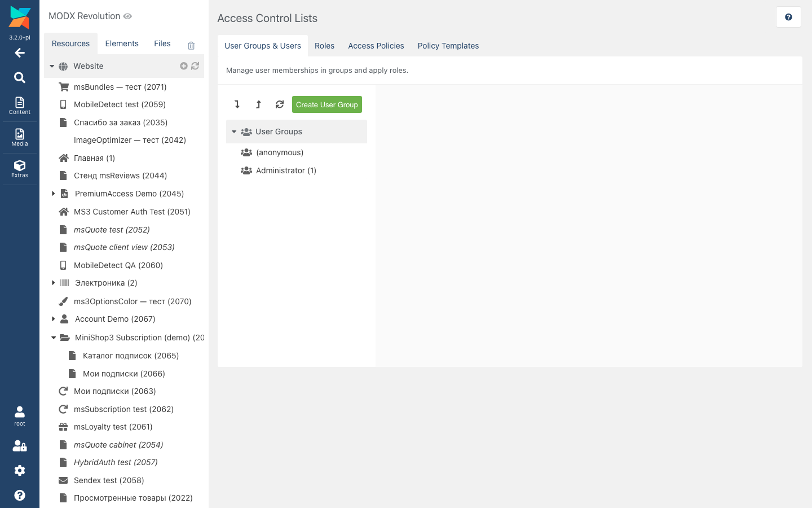This screenshot has height=508, width=812.
Task: Expand the Электроника resource
Action: pos(54,283)
